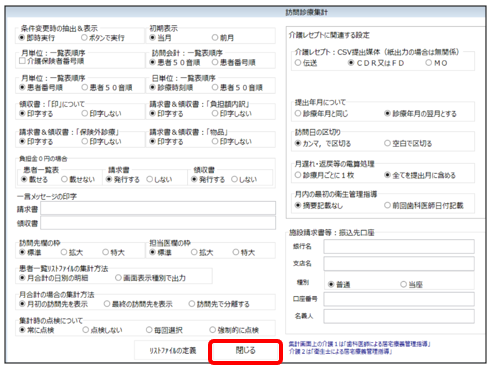Select 拡大 for 訪問先欄の枠

coord(64,252)
